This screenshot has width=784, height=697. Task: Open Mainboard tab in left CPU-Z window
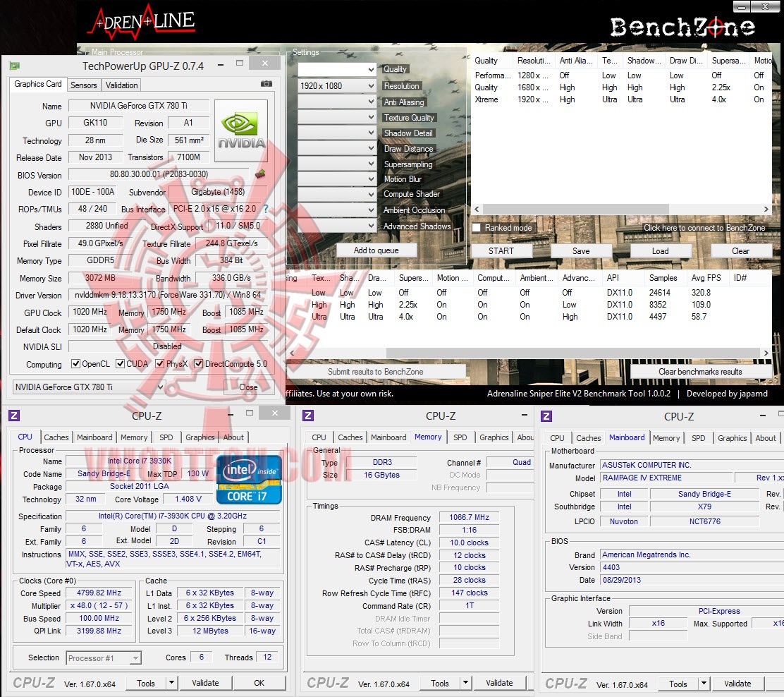click(x=94, y=437)
